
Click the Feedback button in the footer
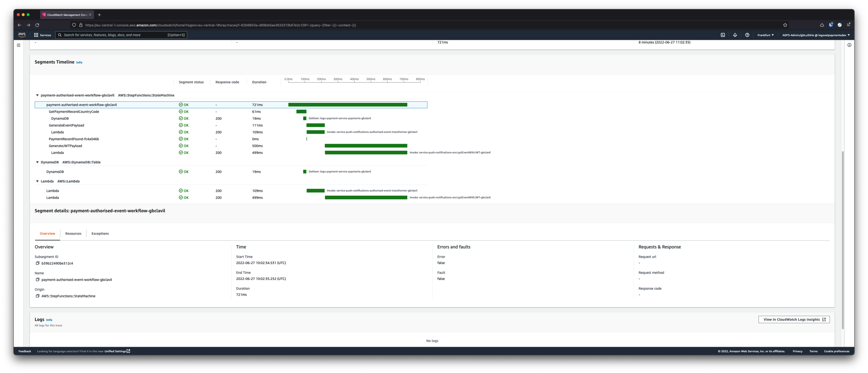pyautogui.click(x=25, y=351)
